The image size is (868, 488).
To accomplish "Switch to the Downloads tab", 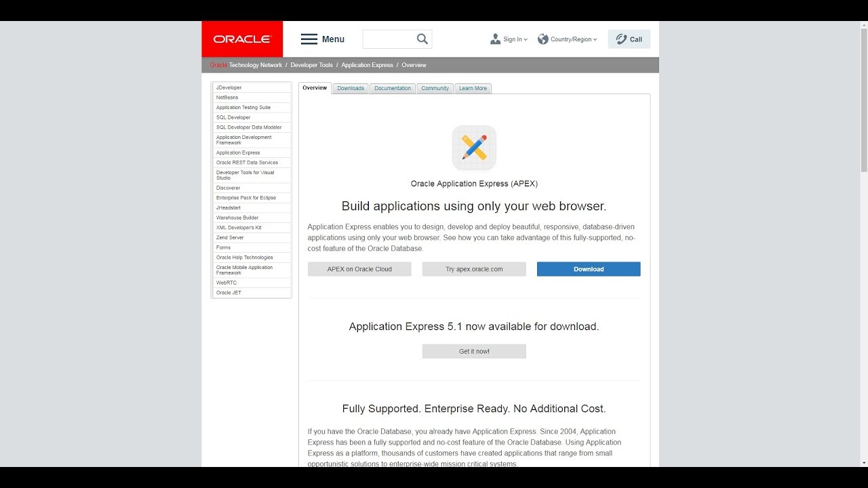I will pyautogui.click(x=351, y=88).
